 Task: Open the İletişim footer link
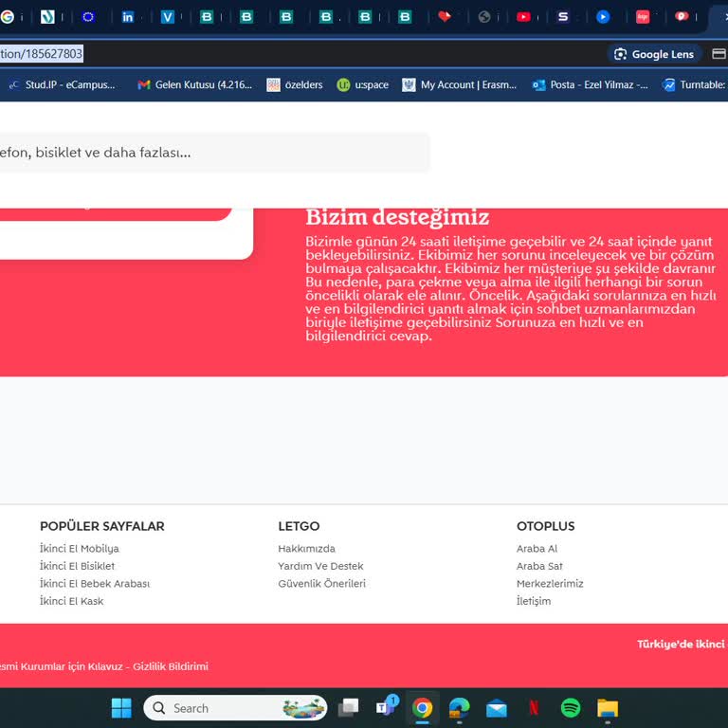coord(534,601)
